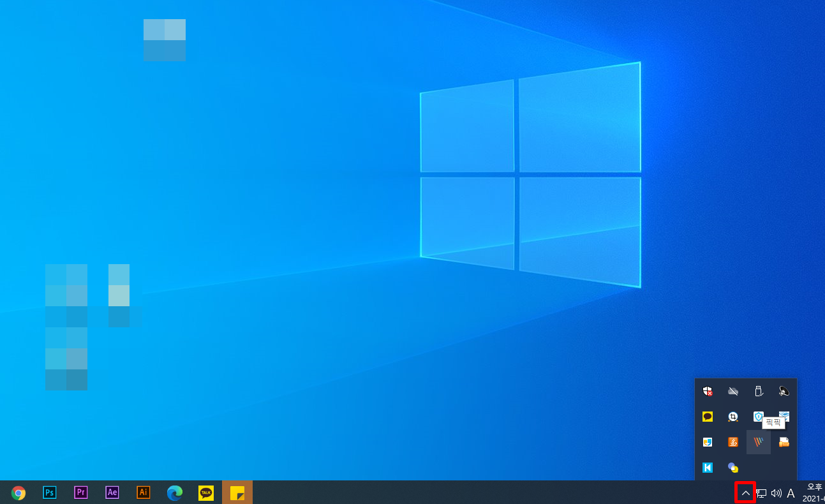The width and height of the screenshot is (825, 504).
Task: Click the orange Java coffee cup tray icon
Action: coord(733,442)
